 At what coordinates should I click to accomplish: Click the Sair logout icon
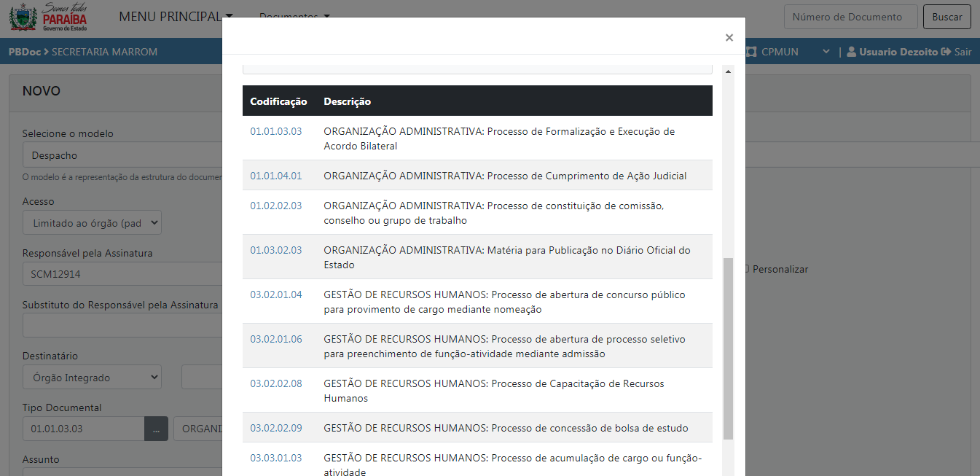pyautogui.click(x=946, y=52)
